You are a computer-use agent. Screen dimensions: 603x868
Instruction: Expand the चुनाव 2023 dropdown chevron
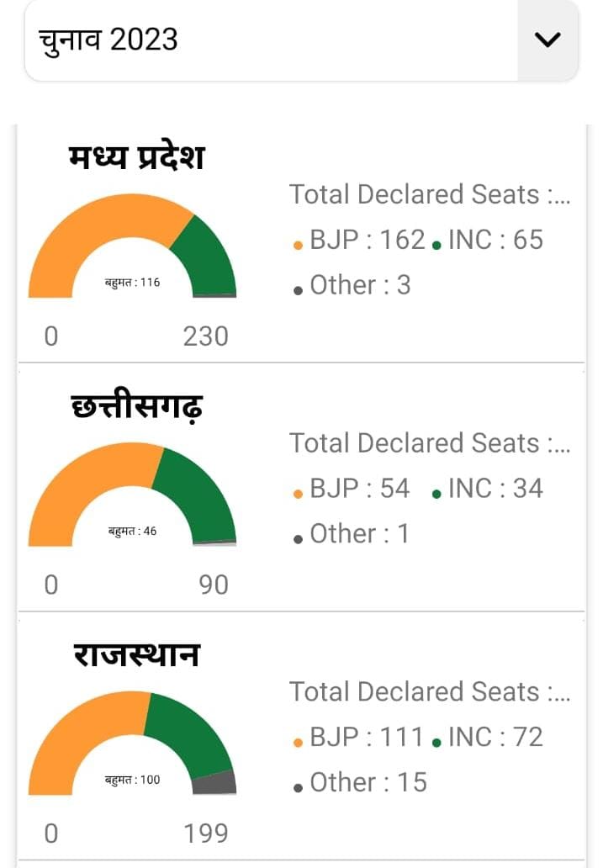point(547,40)
